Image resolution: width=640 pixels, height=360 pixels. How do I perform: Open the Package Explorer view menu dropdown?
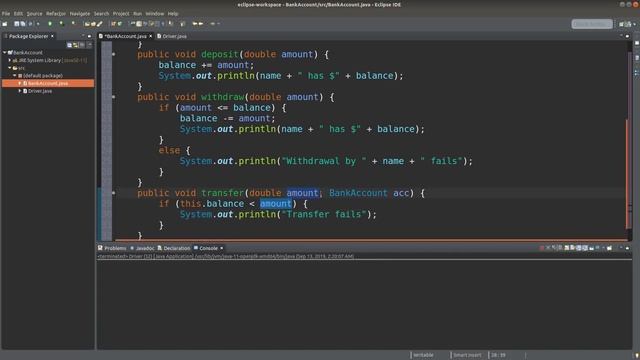click(89, 45)
